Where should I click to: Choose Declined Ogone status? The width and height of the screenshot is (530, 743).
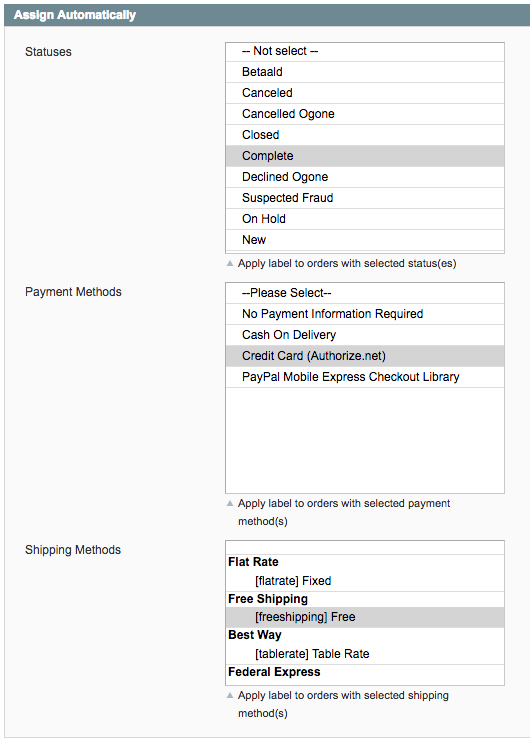pos(365,177)
